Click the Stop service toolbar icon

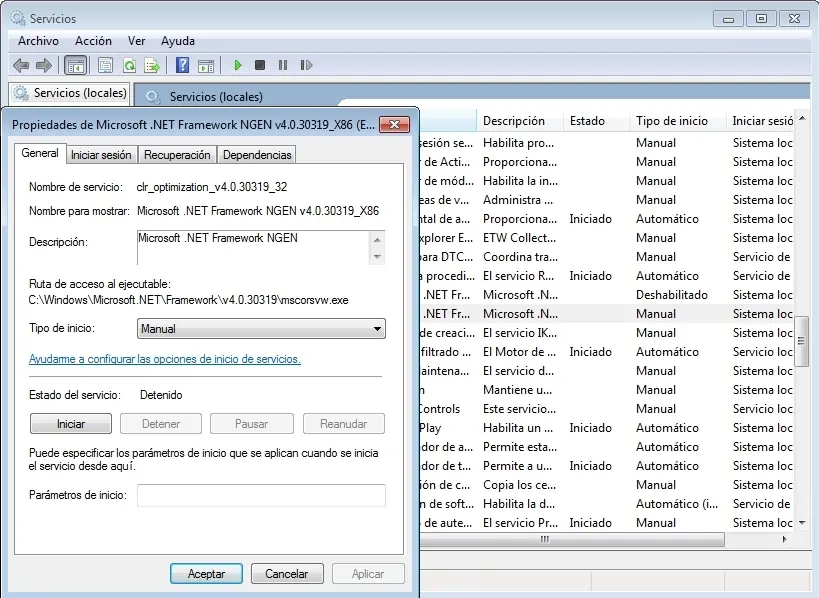[x=260, y=65]
